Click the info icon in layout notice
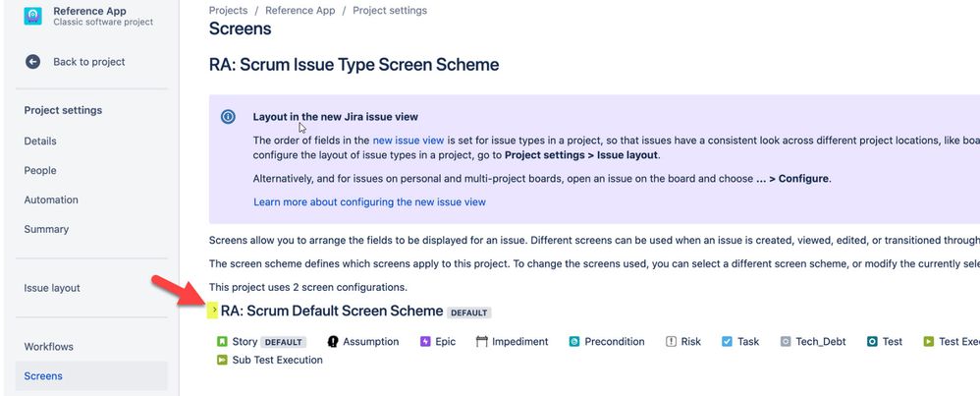This screenshot has height=396, width=980. coord(228,116)
